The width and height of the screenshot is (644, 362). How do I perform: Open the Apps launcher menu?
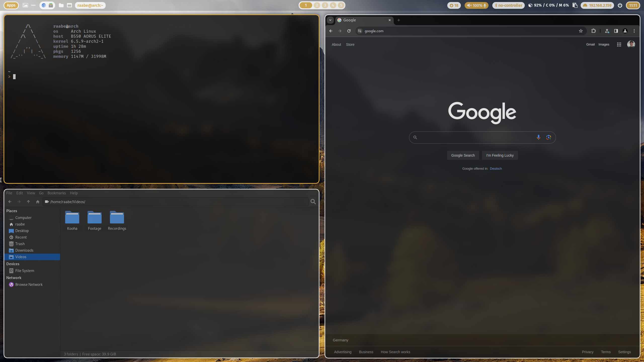click(11, 5)
